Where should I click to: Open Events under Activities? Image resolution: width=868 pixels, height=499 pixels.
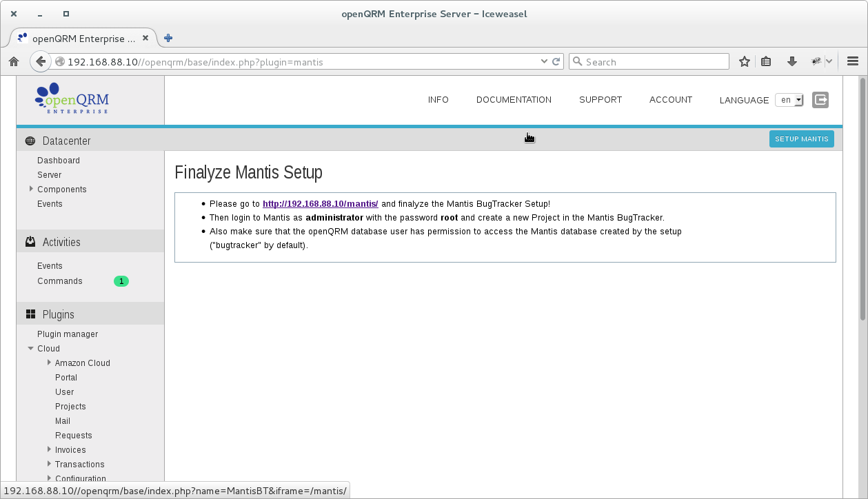(50, 265)
